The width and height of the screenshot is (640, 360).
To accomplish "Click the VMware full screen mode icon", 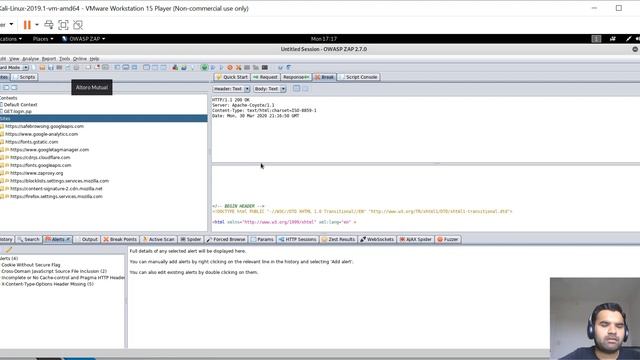I will 63,25.
